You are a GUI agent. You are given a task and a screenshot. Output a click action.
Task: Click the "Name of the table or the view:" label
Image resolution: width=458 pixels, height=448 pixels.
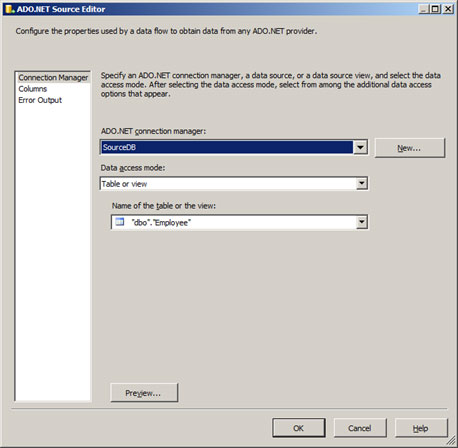[x=164, y=206]
